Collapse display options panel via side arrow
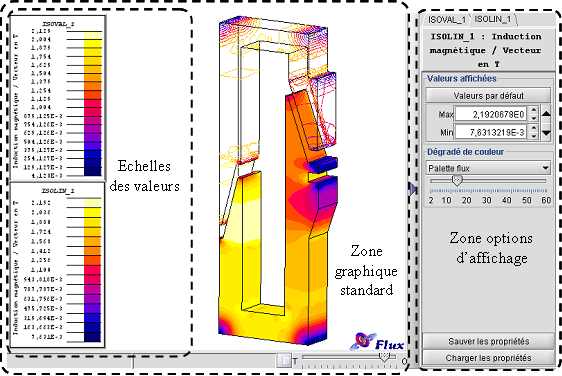Viewport: 562px width, 376px height. 412,189
